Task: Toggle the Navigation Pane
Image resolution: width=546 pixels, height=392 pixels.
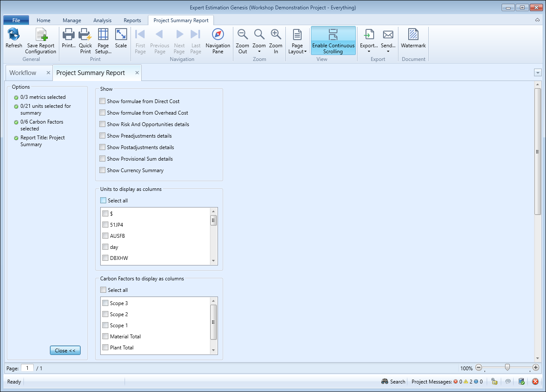Action: click(x=218, y=35)
